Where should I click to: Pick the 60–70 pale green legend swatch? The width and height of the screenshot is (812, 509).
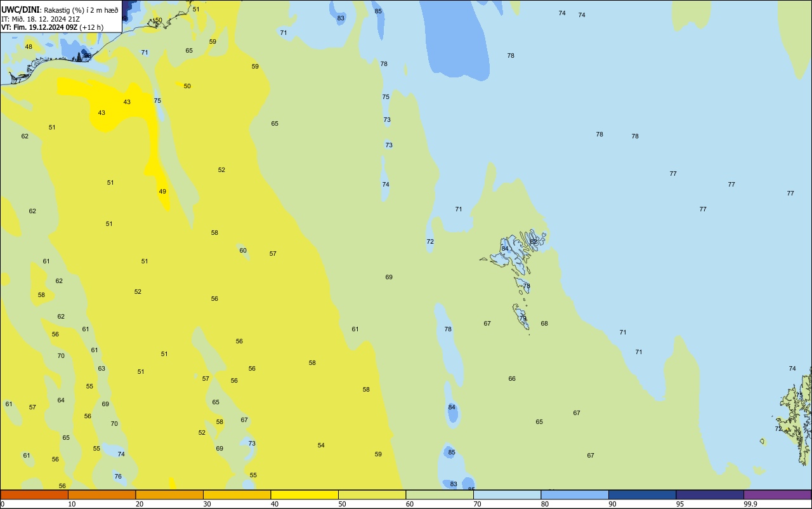point(440,494)
